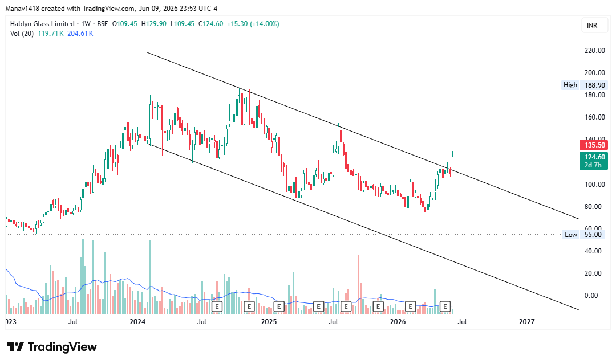Image resolution: width=616 pixels, height=364 pixels.
Task: Click the E earnings marker just right of 2025
Action: [x=279, y=306]
